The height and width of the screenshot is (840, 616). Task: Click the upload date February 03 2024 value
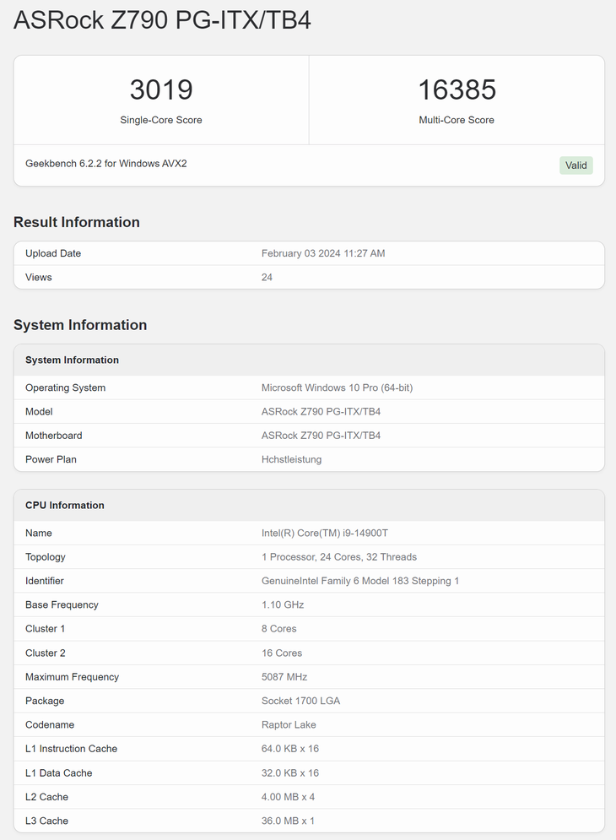[323, 253]
